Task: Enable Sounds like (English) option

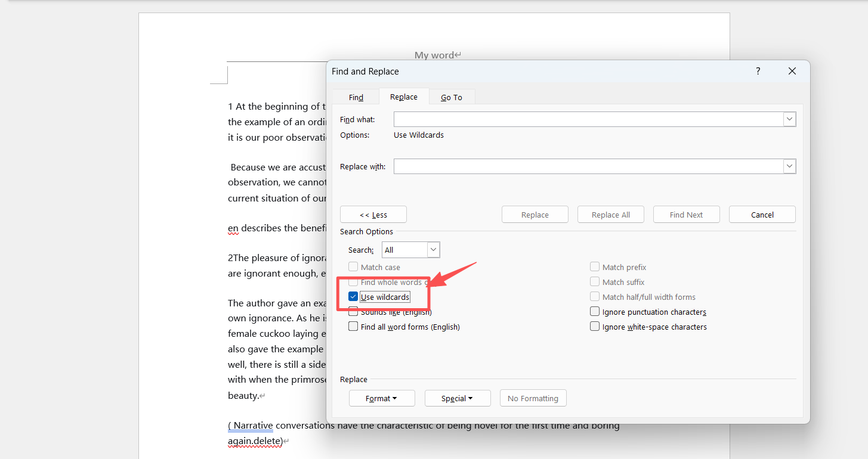Action: tap(353, 312)
